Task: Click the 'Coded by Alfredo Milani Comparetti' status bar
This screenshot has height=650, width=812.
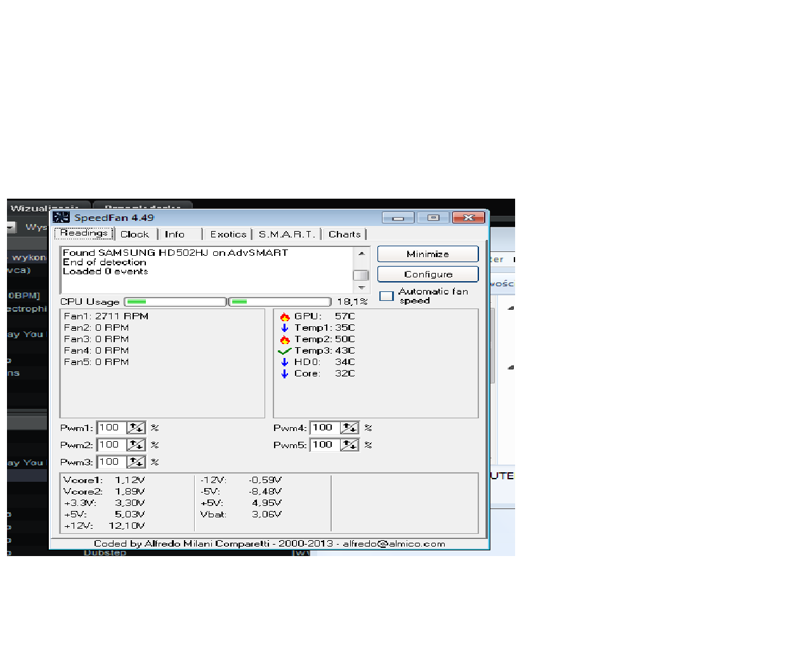Action: coord(270,544)
